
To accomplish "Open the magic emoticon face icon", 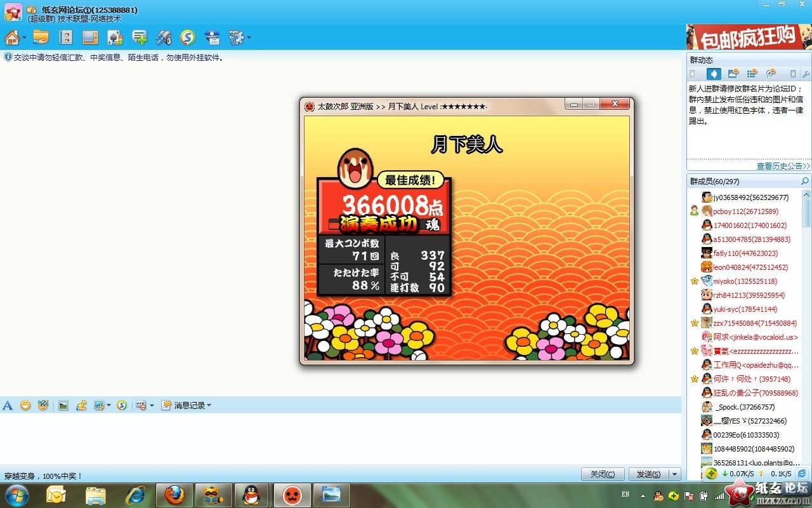I will click(x=43, y=405).
